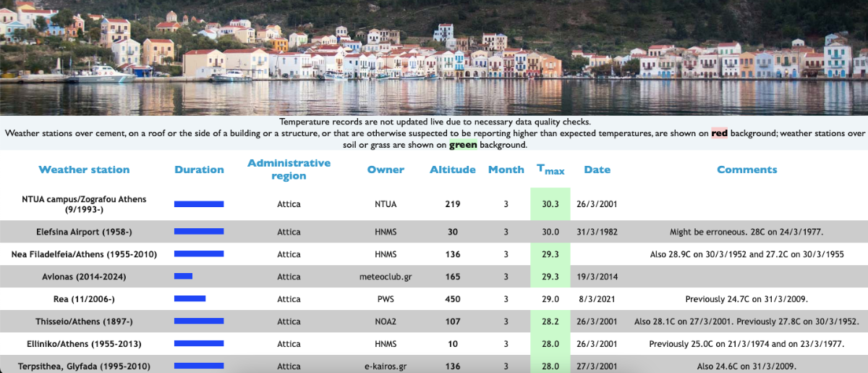Select Nea Filadelfeia/Athens (1955-2010) station
868x373 pixels.
pyautogui.click(x=84, y=254)
